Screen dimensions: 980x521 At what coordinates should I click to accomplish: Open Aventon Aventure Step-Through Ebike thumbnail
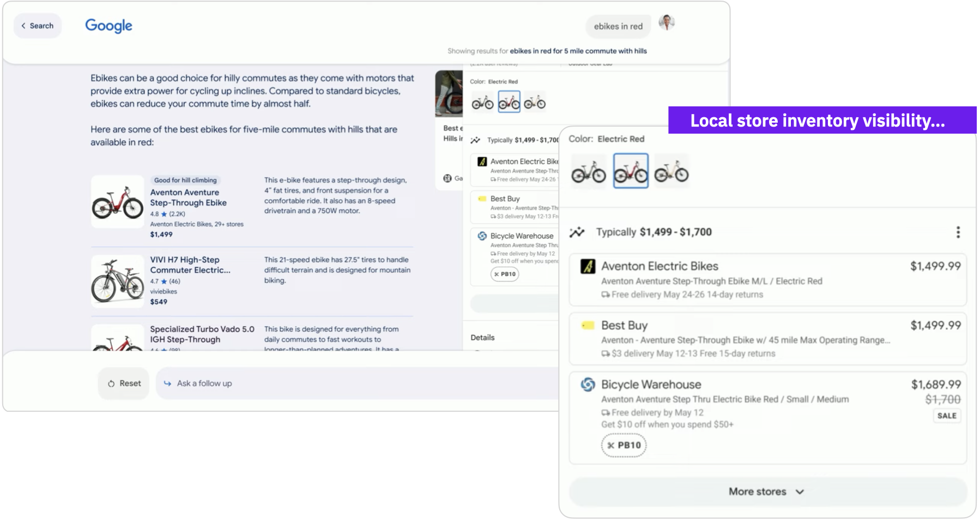pos(117,201)
